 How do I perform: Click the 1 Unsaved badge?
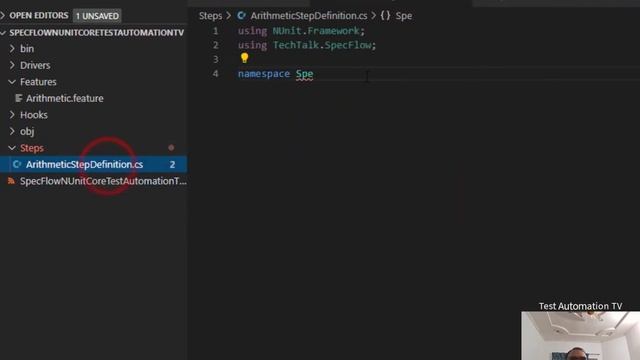pyautogui.click(x=97, y=16)
